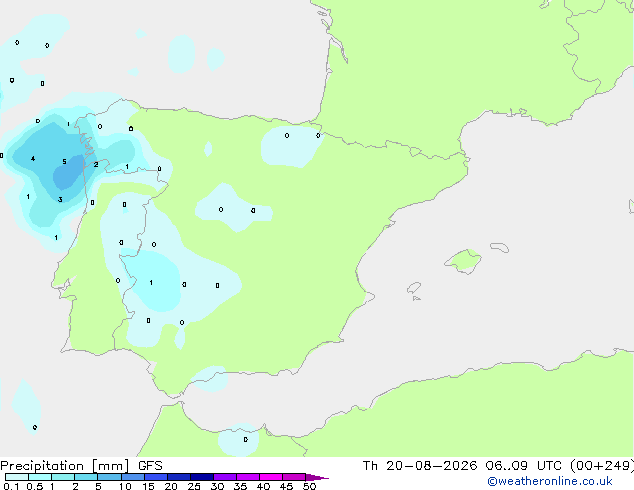
Task: Click the legend label '0.5'
Action: (x=34, y=486)
